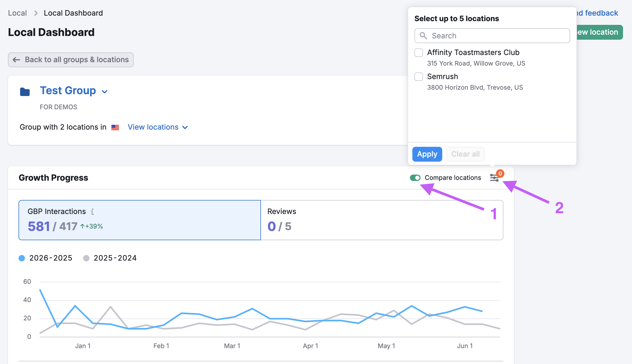Click the Test Group folder icon

(x=25, y=92)
